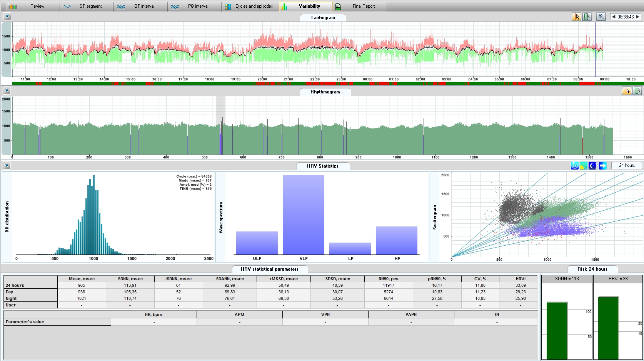
Task: Select the Variability tab
Action: pyautogui.click(x=306, y=6)
